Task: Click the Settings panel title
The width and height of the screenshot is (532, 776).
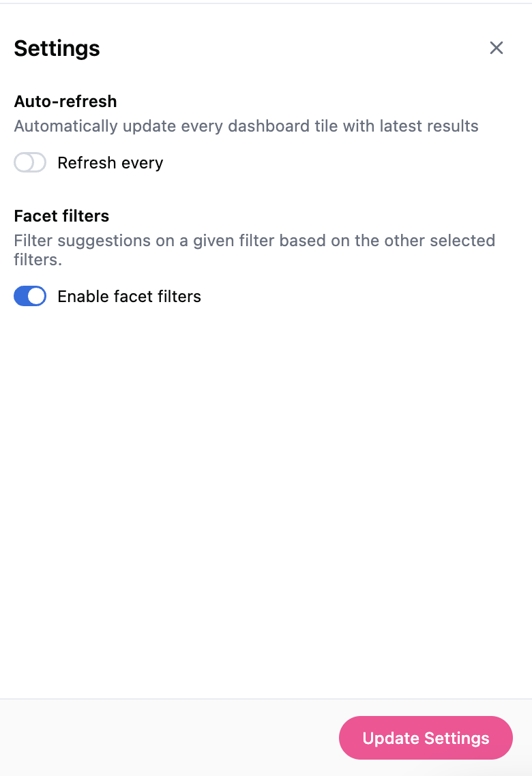Action: tap(57, 48)
